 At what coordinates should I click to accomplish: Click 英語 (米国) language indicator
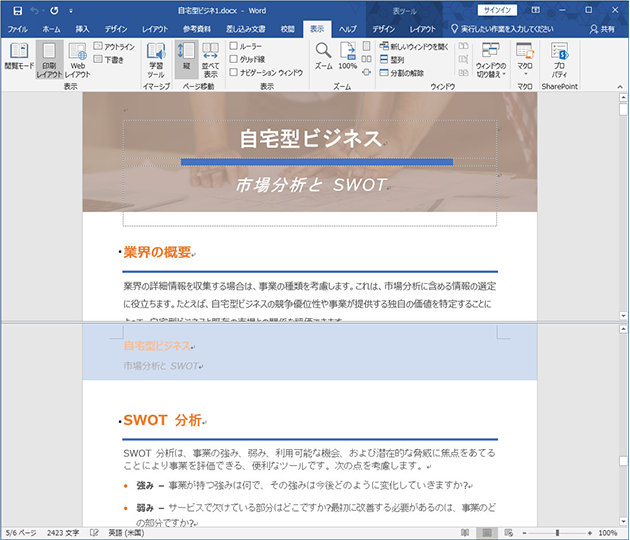126,533
